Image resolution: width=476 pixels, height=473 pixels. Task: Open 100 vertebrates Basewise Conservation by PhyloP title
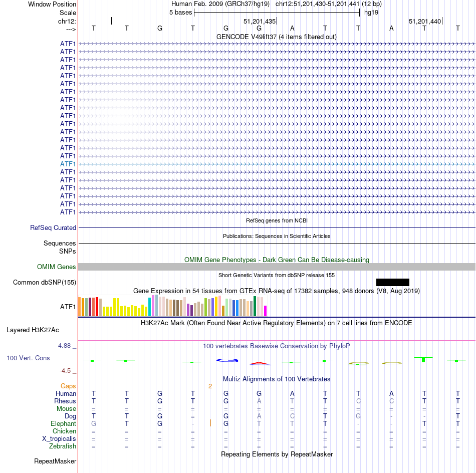pyautogui.click(x=277, y=346)
